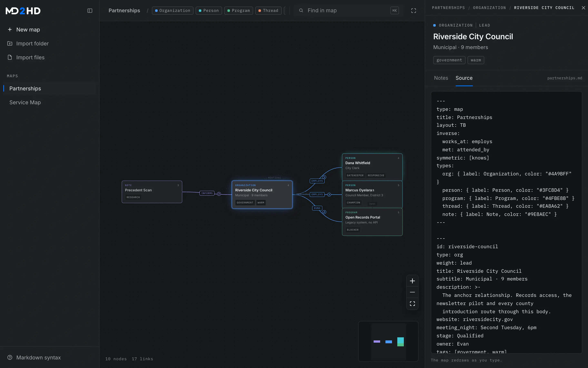The width and height of the screenshot is (588, 368).
Task: Click the search magnifier icon
Action: coord(301,10)
